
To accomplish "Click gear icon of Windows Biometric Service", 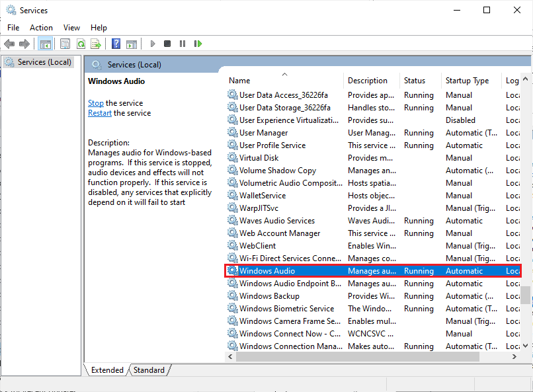I will point(233,309).
